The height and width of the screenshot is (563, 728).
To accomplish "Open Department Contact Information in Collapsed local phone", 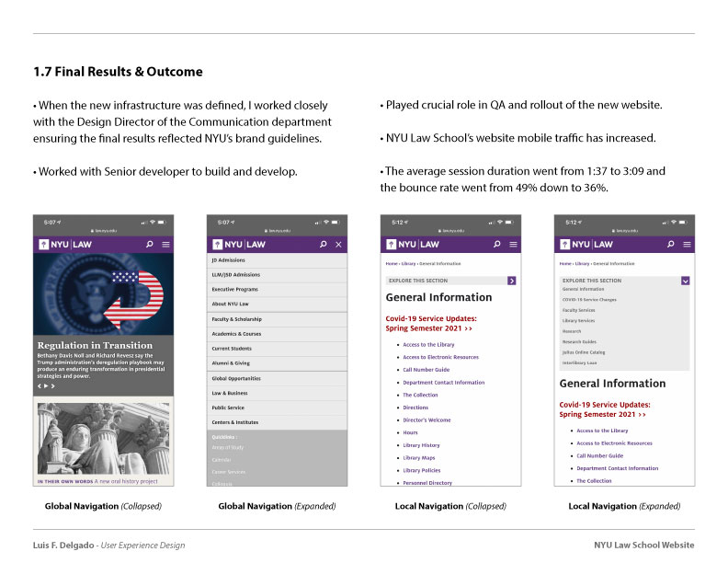I will tap(443, 383).
